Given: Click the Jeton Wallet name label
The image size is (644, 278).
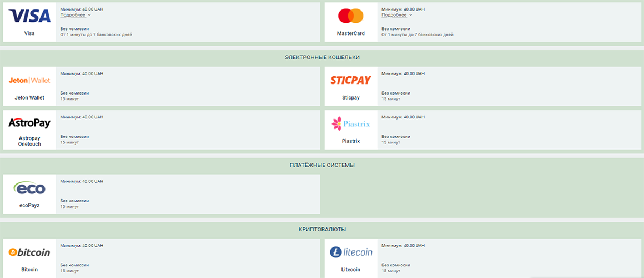Looking at the screenshot, I should point(29,98).
